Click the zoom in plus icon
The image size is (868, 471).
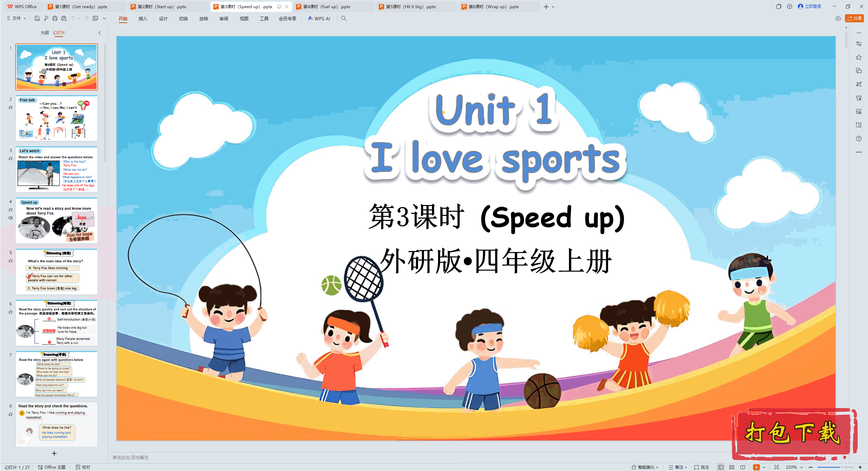pyautogui.click(x=860, y=467)
